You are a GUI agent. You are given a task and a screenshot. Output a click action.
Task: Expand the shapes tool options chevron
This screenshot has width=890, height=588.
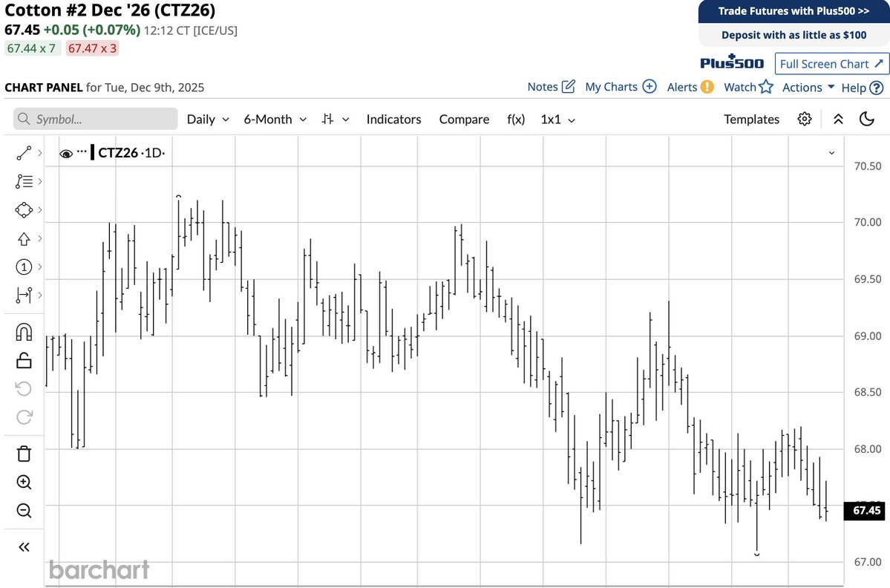coord(40,210)
